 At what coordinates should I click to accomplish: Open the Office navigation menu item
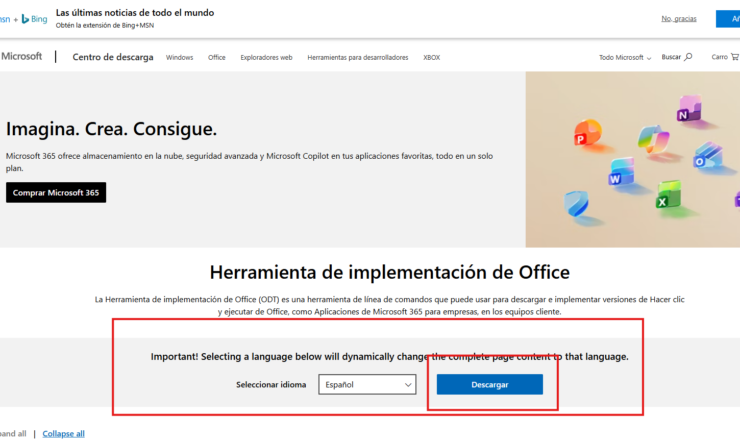(217, 57)
